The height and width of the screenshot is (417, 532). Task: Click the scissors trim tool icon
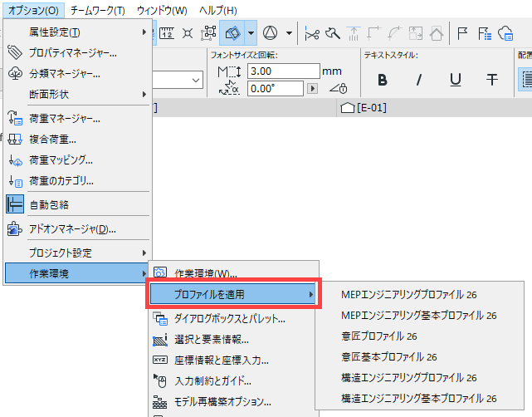pyautogui.click(x=311, y=33)
